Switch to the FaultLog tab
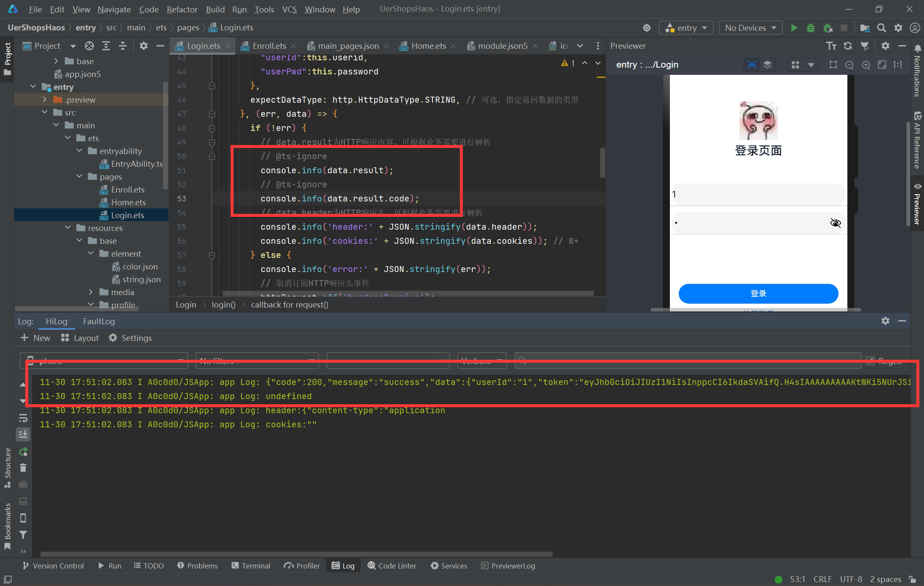924x586 pixels. click(x=99, y=321)
